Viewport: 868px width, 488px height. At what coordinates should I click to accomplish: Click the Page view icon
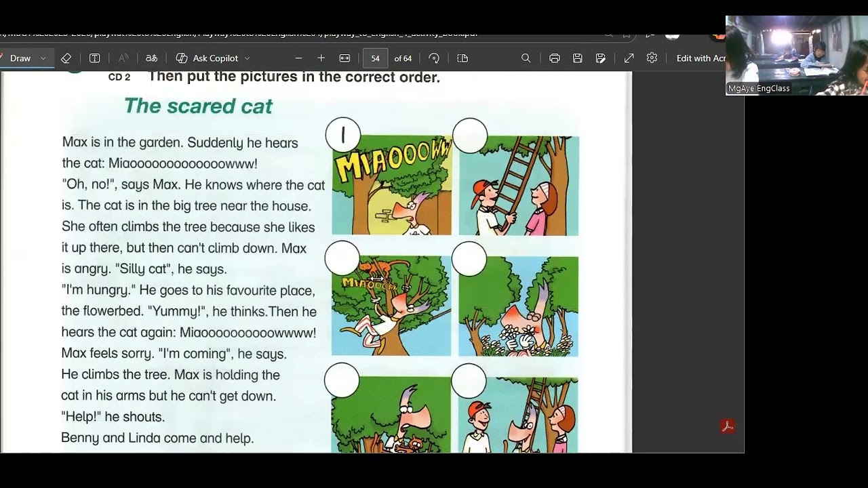[462, 58]
